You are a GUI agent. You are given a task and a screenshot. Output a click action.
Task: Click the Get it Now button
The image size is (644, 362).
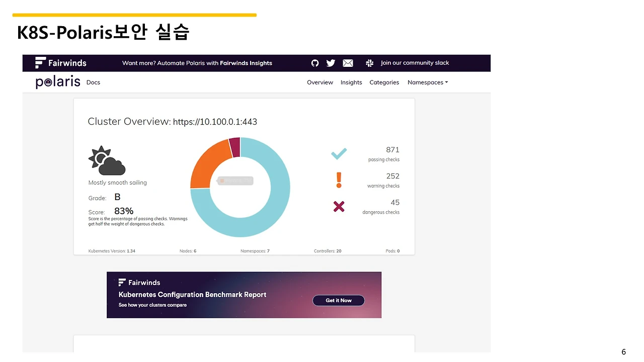tap(339, 301)
